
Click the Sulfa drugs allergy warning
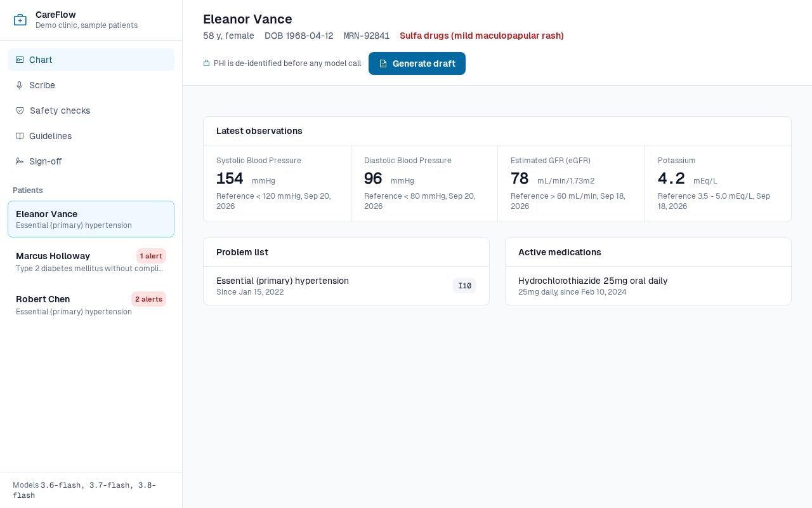pos(481,36)
